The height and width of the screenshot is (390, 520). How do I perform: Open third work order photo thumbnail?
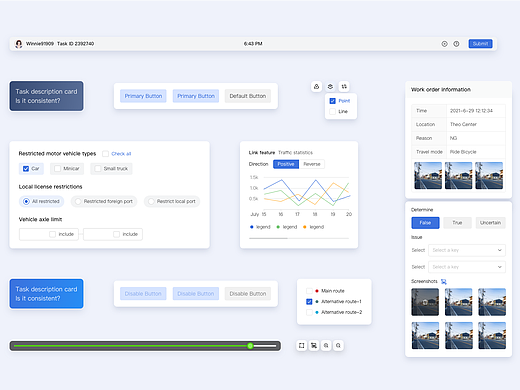[489, 176]
